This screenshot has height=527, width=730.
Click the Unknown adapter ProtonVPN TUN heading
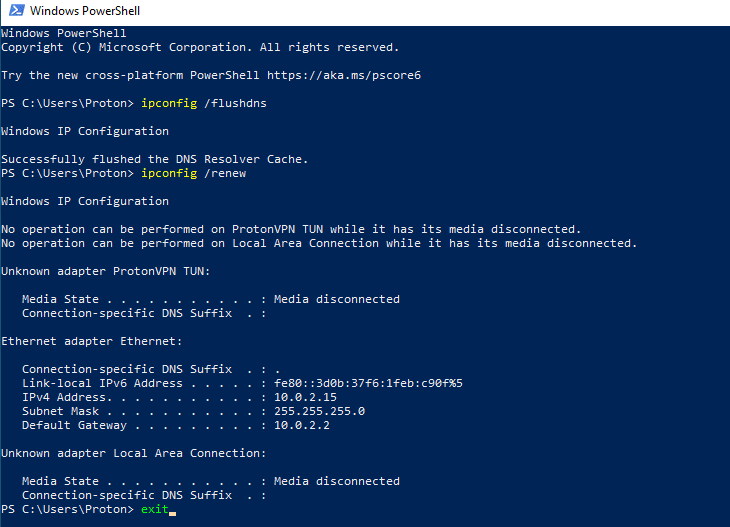106,271
